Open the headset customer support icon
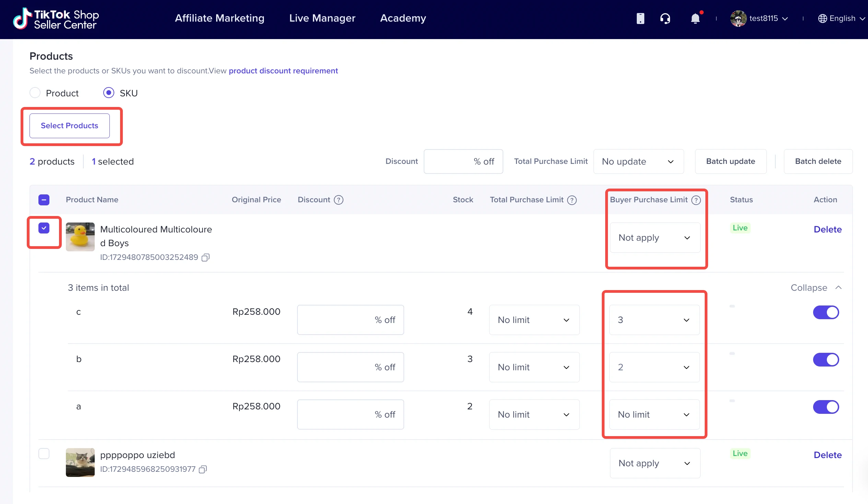The image size is (868, 504). (x=665, y=18)
